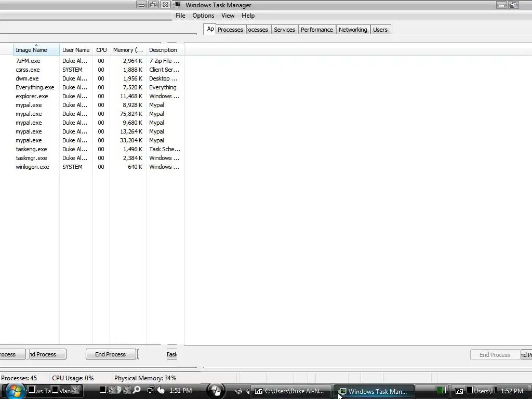The height and width of the screenshot is (399, 532).
Task: Sort by the Memory column header
Action: 128,50
